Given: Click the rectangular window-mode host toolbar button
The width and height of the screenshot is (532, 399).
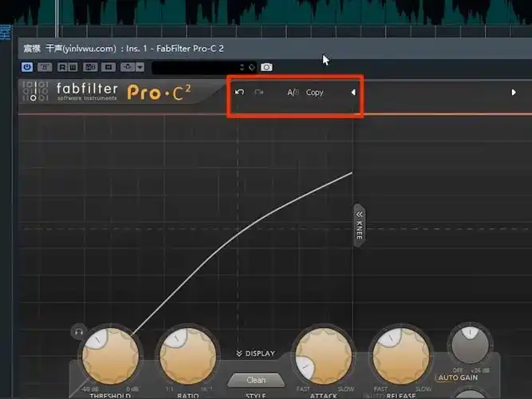Looking at the screenshot, I should click(108, 67).
